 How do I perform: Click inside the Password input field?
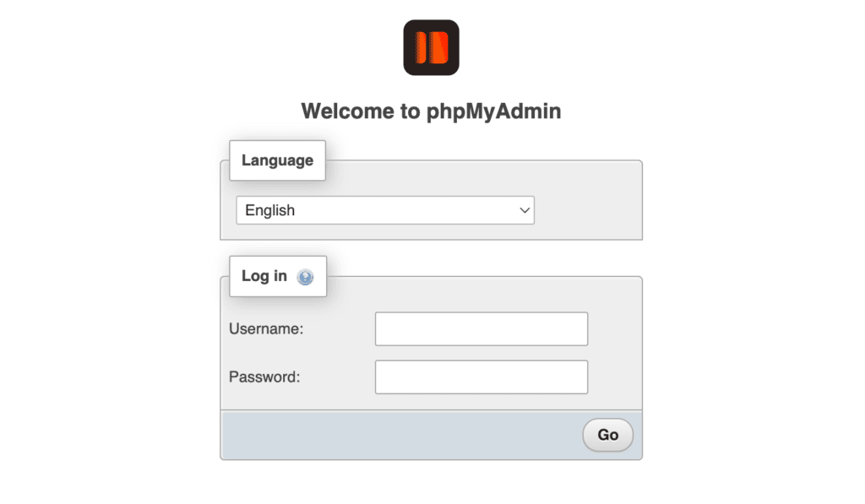(x=481, y=377)
